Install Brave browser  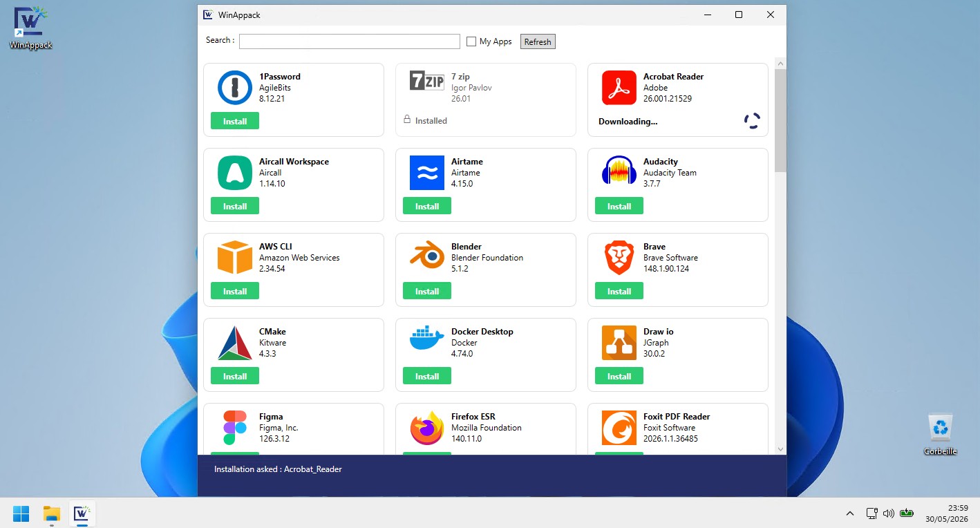pyautogui.click(x=619, y=291)
